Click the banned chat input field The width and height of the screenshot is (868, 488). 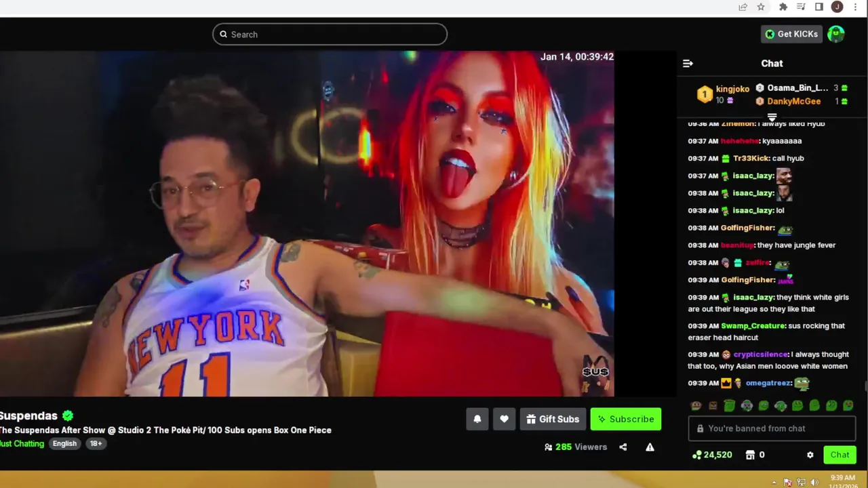click(x=772, y=428)
